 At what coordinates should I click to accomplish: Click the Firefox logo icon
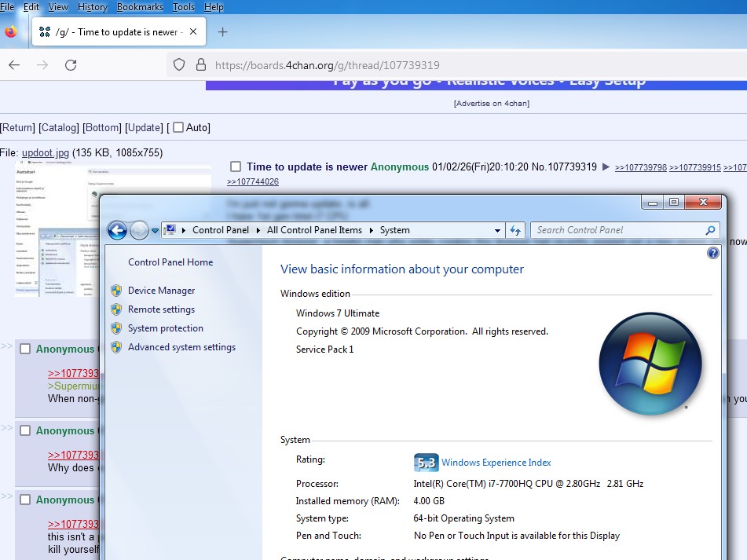pos(11,31)
